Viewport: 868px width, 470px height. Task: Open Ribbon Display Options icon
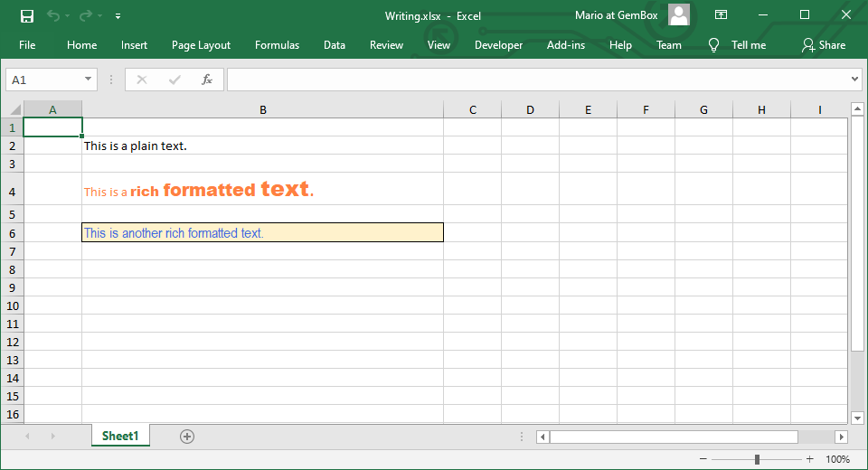coord(721,15)
